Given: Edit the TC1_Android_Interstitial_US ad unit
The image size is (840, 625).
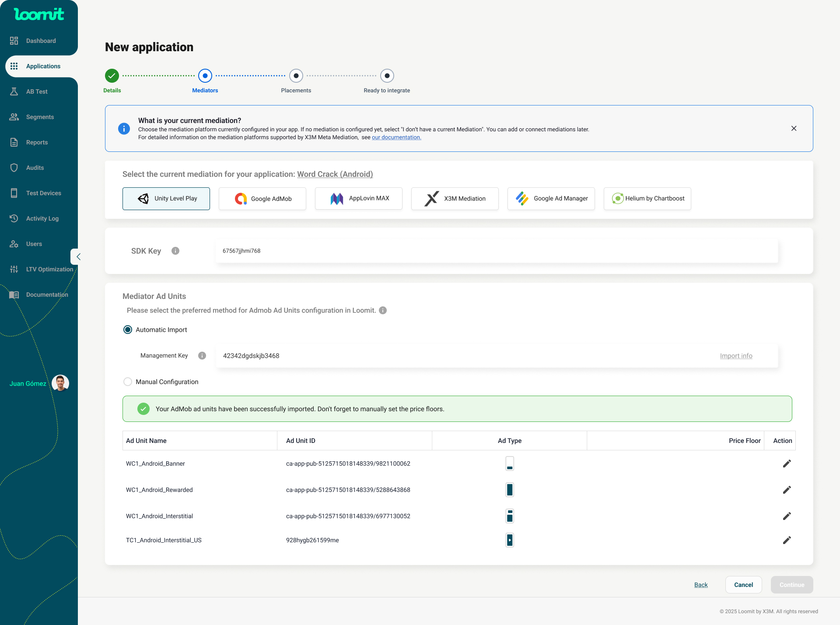Looking at the screenshot, I should (x=787, y=540).
